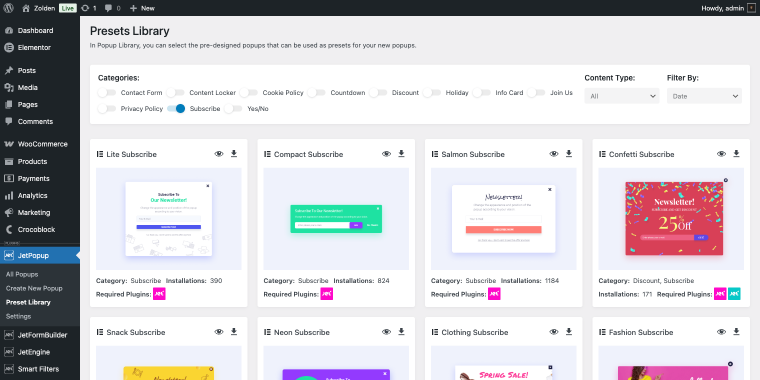The width and height of the screenshot is (760, 380).
Task: Open the Content Type dropdown
Action: (x=622, y=96)
